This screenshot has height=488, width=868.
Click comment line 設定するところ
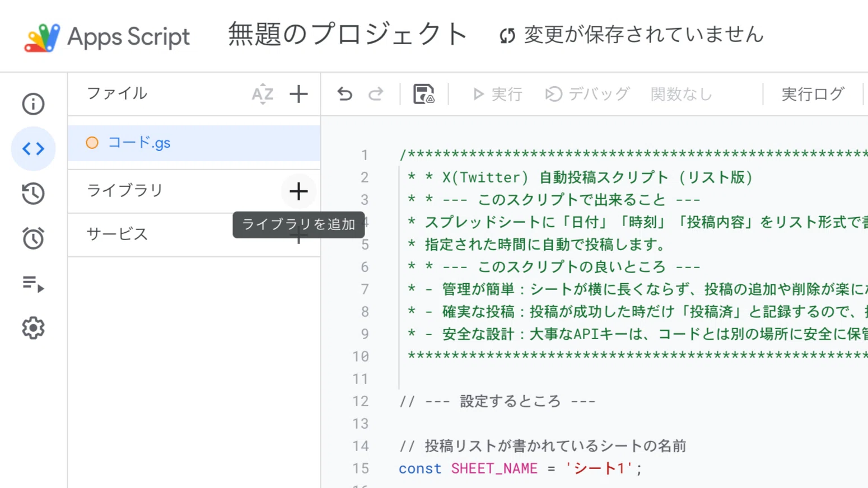(x=497, y=401)
